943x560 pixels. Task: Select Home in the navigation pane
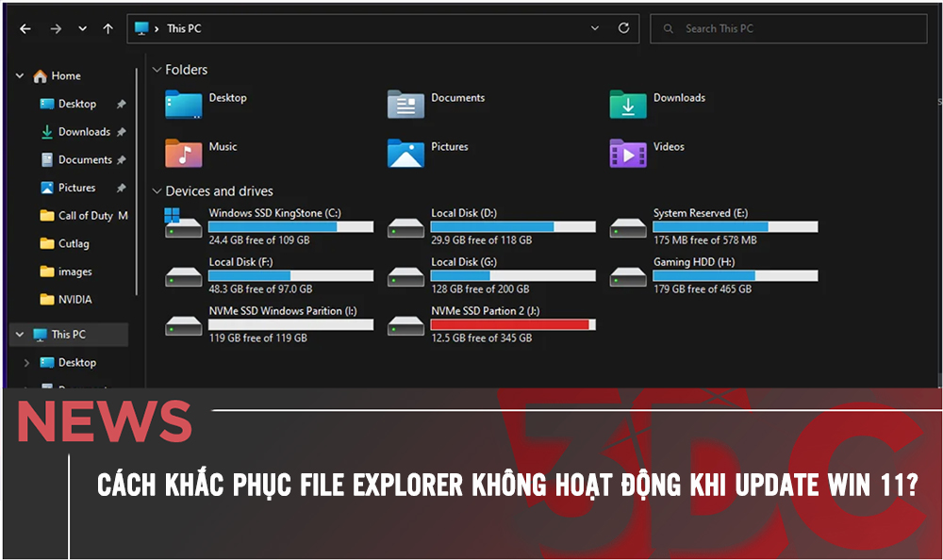click(66, 75)
